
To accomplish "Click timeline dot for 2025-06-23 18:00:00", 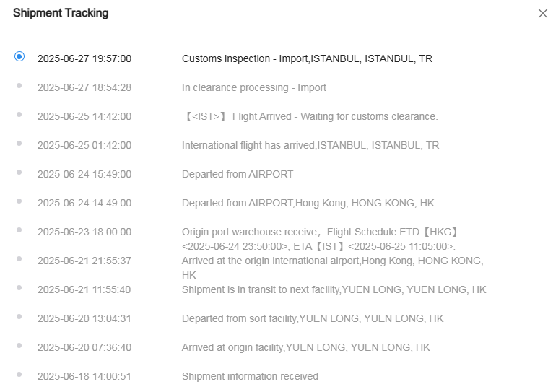I will (x=19, y=230).
